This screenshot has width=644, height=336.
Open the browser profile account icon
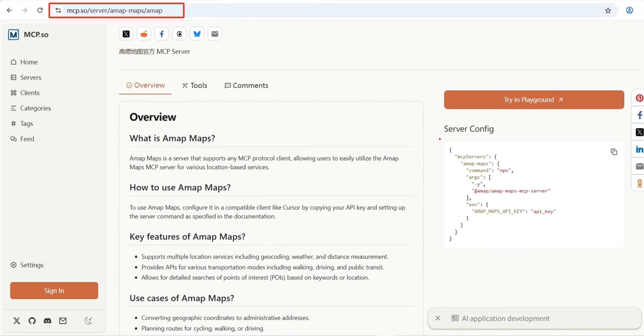point(630,10)
